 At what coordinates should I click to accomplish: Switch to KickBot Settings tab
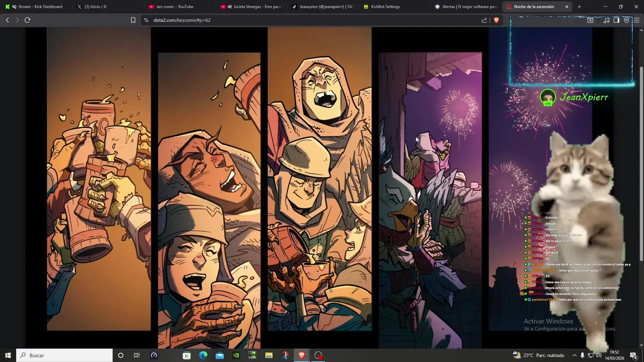396,7
